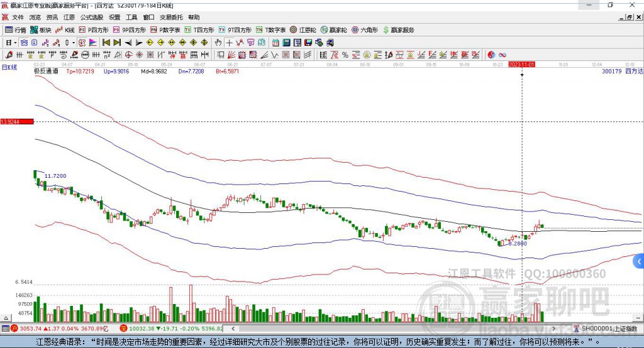Open the 赢家轮 wheel tool
The image size is (644, 348).
(x=334, y=30)
